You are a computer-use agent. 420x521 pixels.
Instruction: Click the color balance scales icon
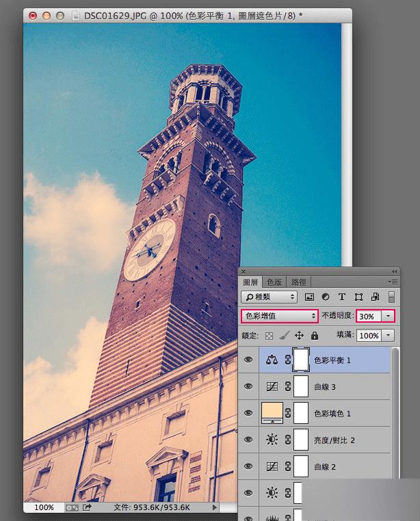(x=272, y=360)
